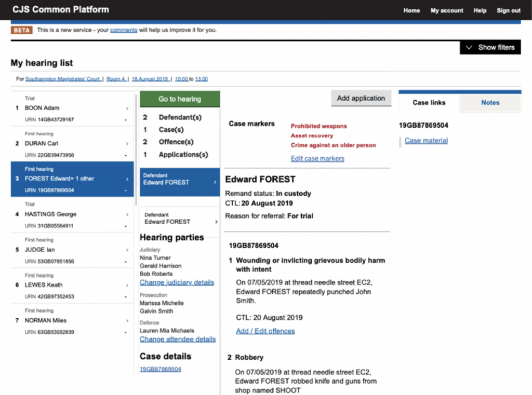
Task: Switch to the Notes tab
Action: pos(490,102)
